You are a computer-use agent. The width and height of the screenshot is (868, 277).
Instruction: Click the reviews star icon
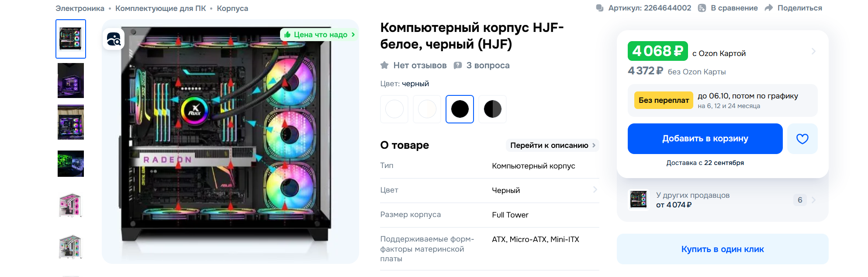point(384,65)
